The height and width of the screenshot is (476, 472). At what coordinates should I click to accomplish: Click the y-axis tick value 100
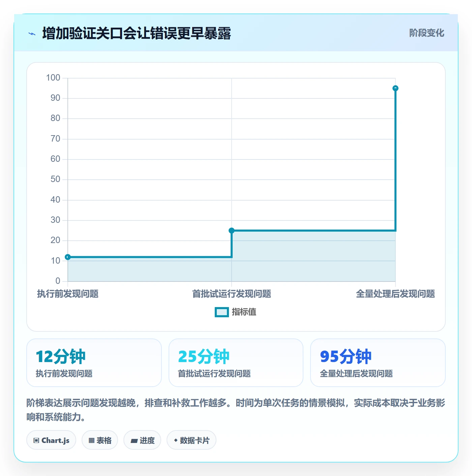53,78
